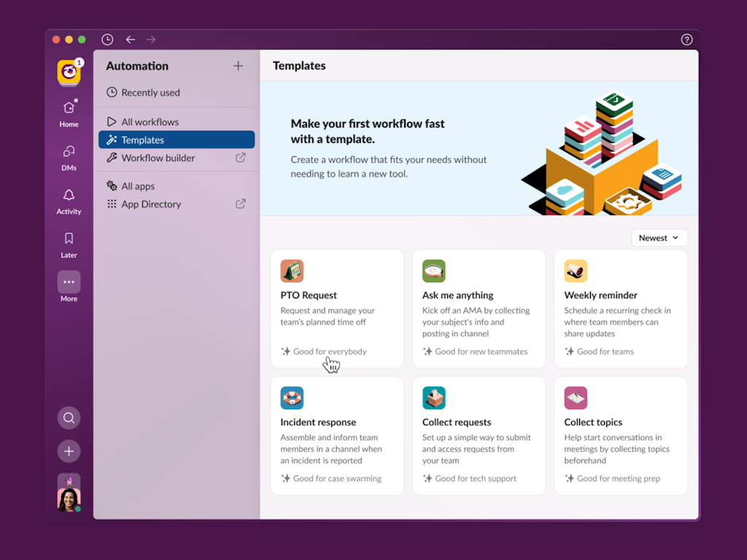Screen dimensions: 747x560
Task: Click the create new plus button in sidebar
Action: pyautogui.click(x=69, y=451)
